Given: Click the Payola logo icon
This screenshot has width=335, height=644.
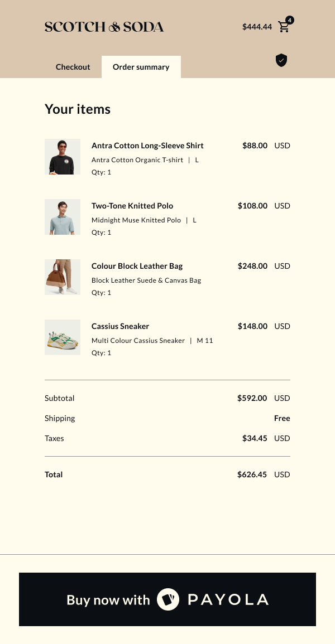Looking at the screenshot, I should (167, 599).
